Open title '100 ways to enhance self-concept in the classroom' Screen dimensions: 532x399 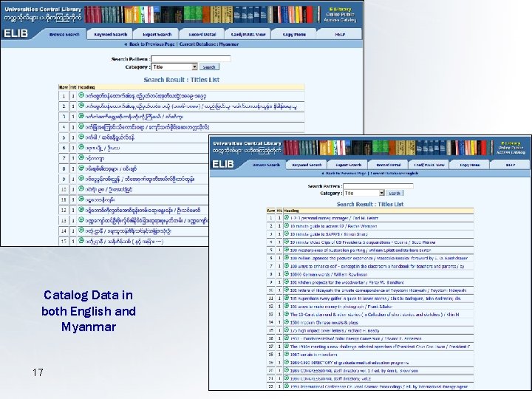tap(377, 266)
